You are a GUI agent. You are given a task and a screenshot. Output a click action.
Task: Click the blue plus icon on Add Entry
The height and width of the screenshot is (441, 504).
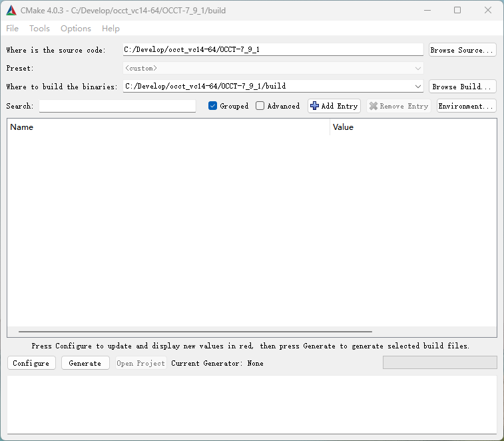pyautogui.click(x=314, y=106)
